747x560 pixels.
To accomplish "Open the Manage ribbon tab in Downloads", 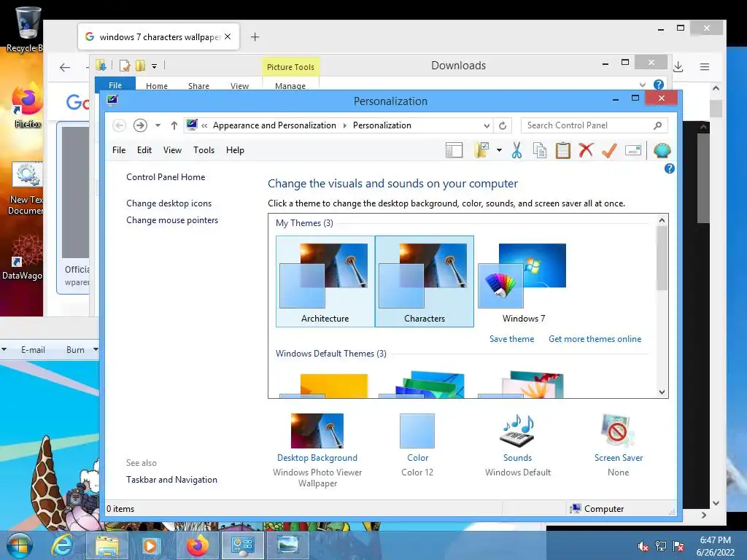I will (290, 86).
